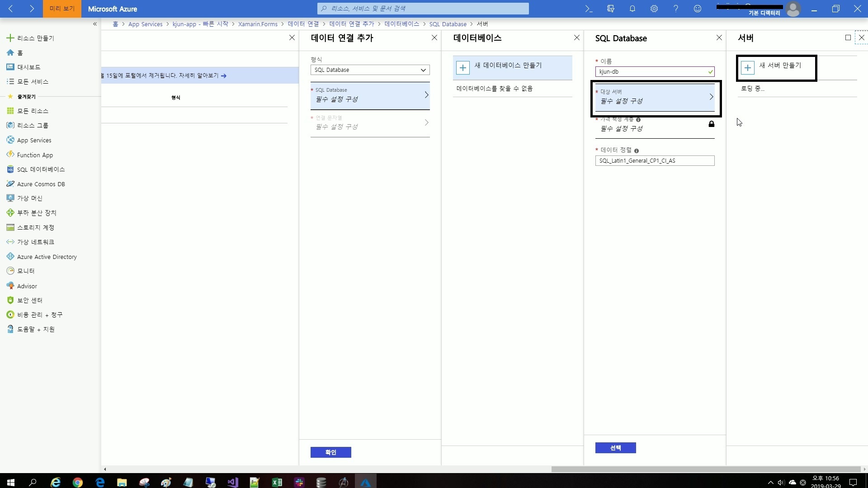Click plus icon for new server
The height and width of the screenshot is (488, 868).
coord(748,68)
